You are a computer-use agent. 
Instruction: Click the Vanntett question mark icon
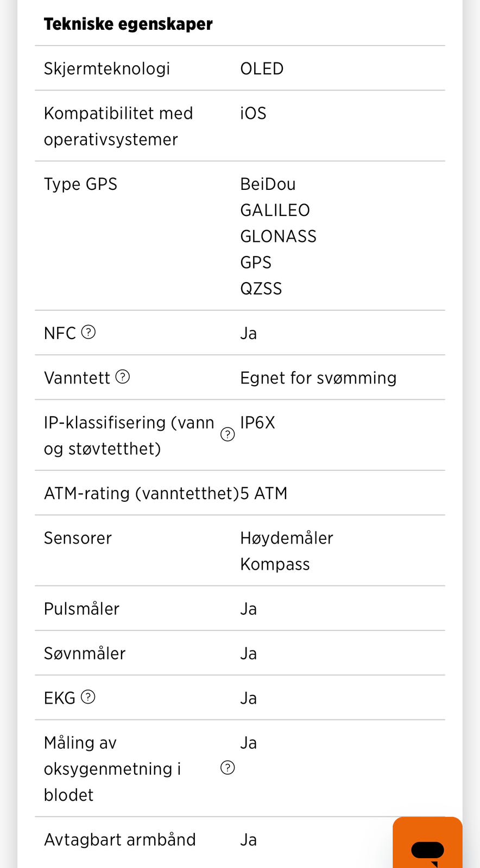click(123, 376)
